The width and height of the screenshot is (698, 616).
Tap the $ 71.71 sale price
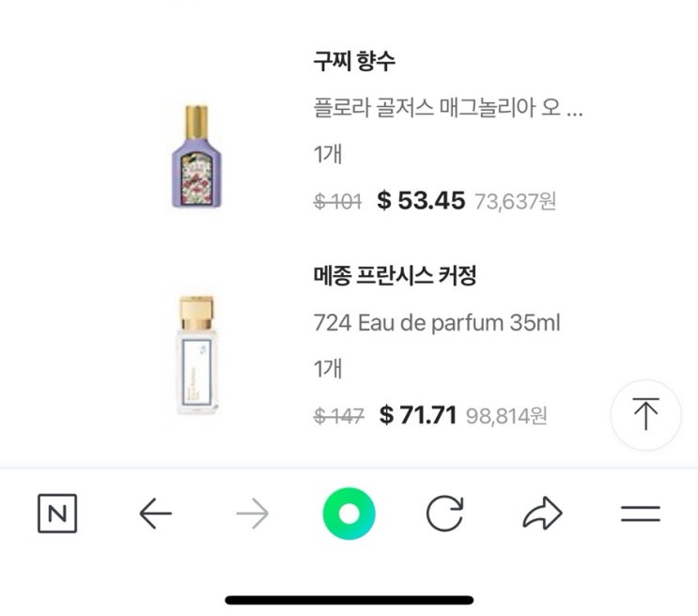[x=418, y=415]
